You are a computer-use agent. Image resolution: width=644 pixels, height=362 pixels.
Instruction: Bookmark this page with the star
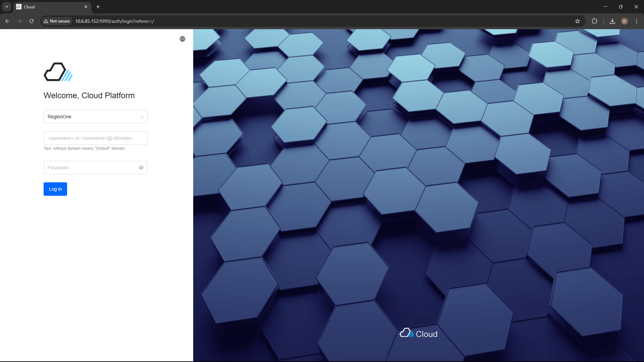point(578,21)
